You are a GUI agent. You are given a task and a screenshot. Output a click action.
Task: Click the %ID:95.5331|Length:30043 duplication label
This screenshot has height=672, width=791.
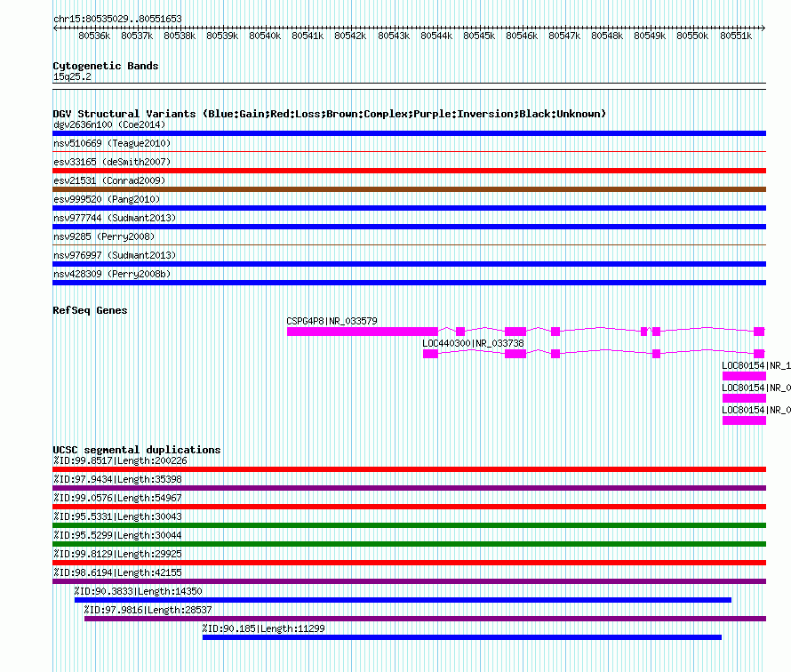click(117, 516)
